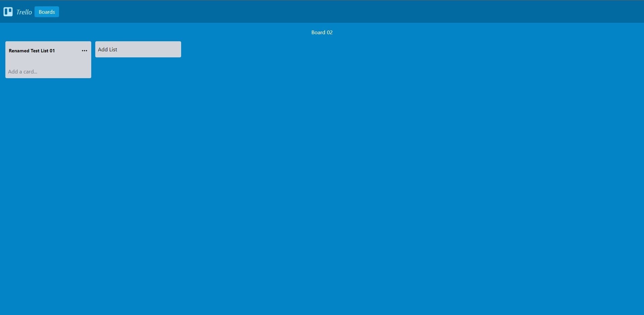Click the Add a card field

point(23,71)
